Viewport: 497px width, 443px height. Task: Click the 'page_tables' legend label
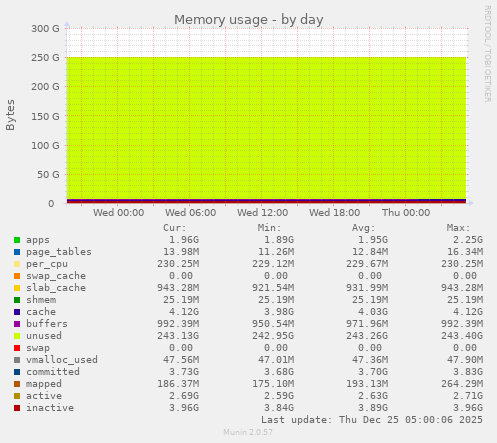[59, 252]
